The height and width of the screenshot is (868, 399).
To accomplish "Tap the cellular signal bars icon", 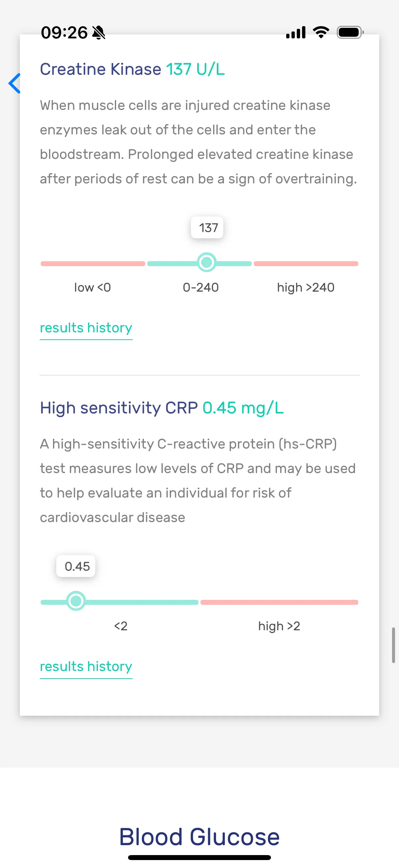I will [296, 32].
